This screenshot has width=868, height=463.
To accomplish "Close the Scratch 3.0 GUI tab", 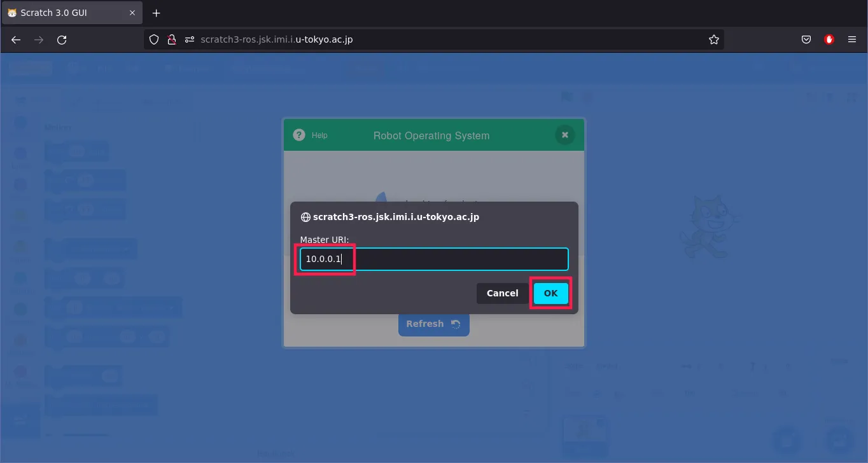I will (132, 13).
